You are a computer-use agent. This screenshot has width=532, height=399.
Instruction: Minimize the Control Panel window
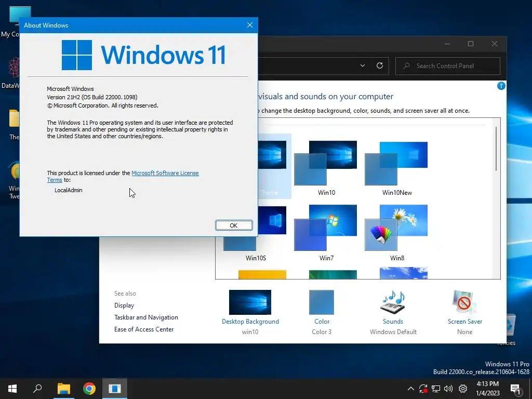pyautogui.click(x=447, y=44)
